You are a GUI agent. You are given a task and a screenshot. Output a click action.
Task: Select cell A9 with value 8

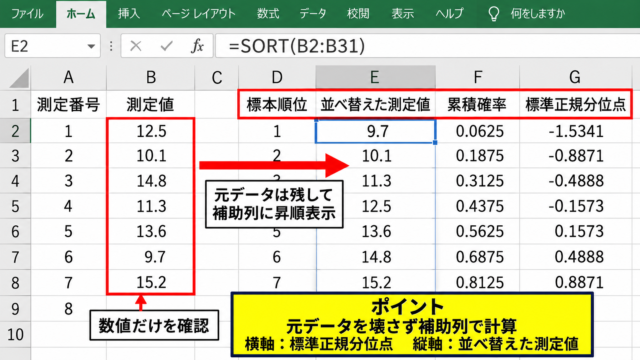(x=69, y=309)
